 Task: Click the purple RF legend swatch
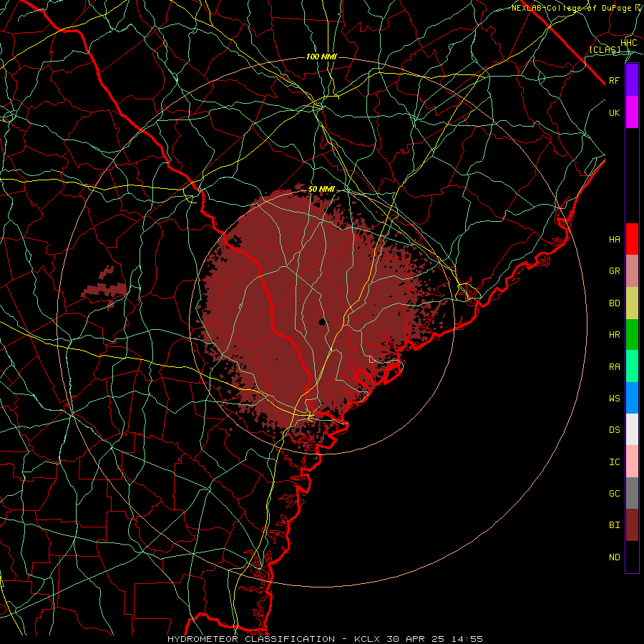click(632, 80)
